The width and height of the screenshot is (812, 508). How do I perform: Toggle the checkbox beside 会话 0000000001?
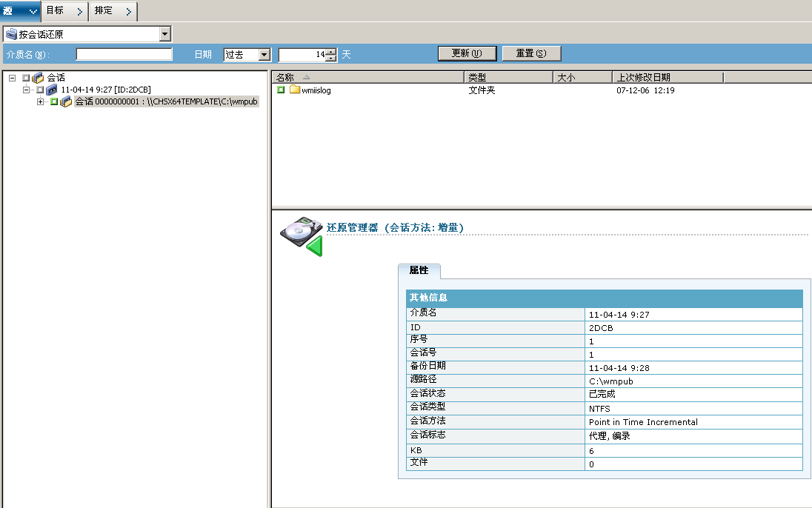(x=54, y=101)
